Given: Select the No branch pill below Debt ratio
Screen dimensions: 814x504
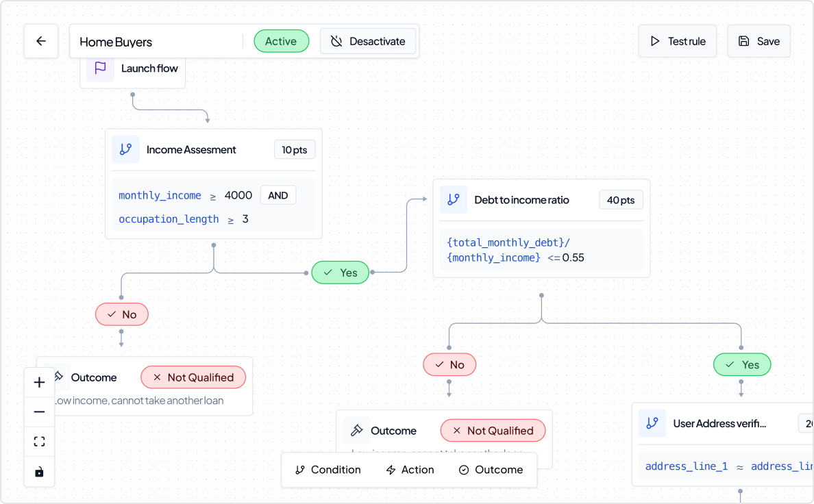Looking at the screenshot, I should coord(449,364).
